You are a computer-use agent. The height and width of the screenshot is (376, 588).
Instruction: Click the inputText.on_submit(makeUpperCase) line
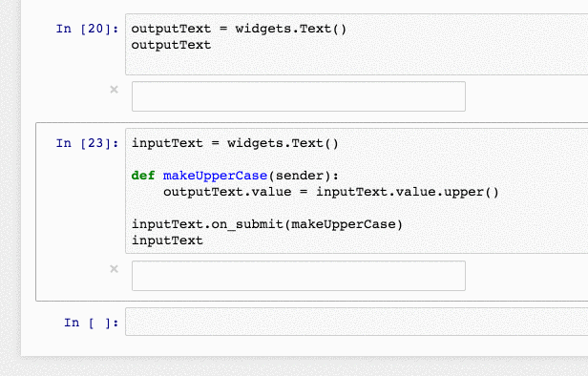tap(267, 224)
